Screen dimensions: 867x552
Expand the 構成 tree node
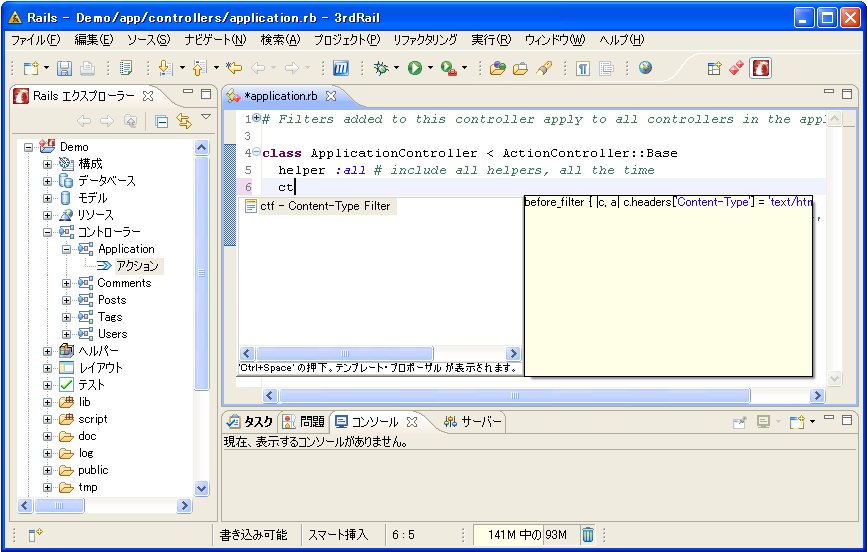click(48, 164)
